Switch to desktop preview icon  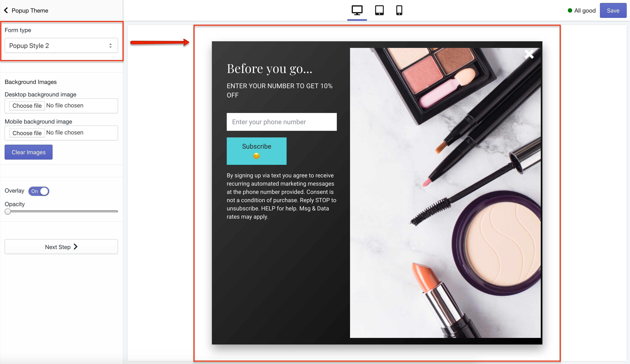click(x=357, y=10)
